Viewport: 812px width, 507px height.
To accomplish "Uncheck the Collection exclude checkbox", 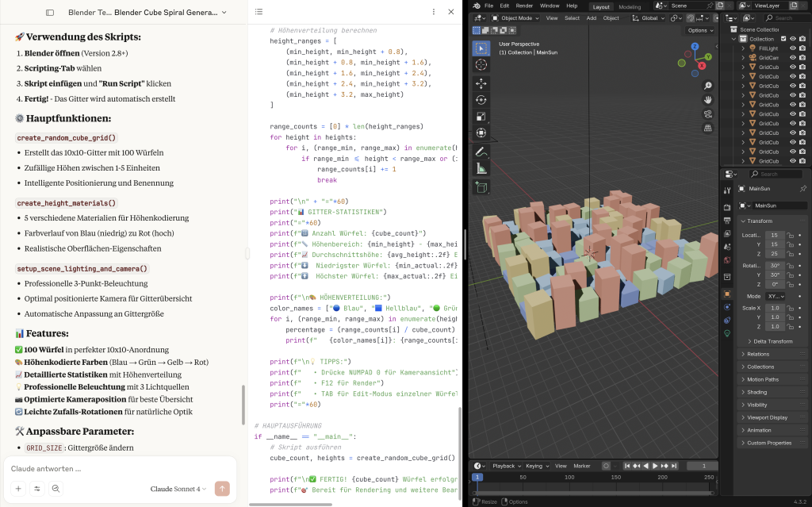I will (783, 39).
